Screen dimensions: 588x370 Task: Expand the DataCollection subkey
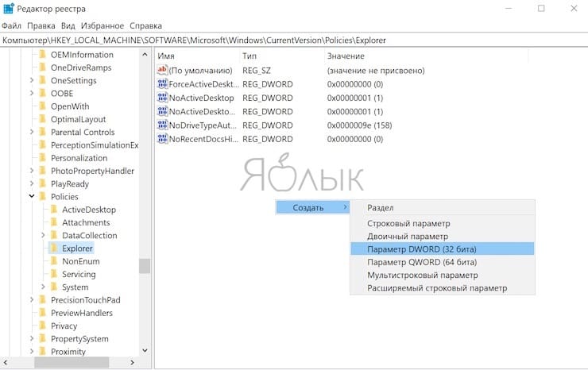point(43,235)
